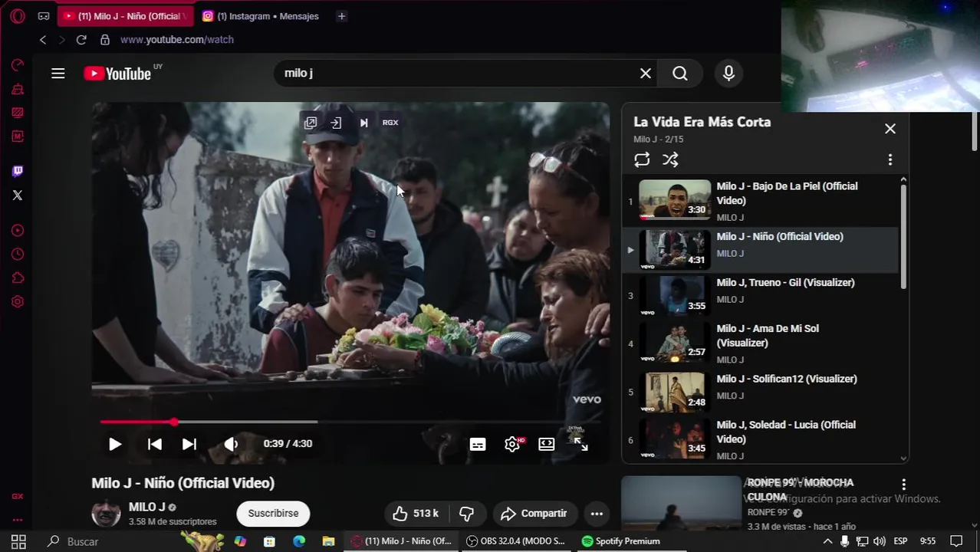
Task: Select the current Niño (Official Video) playlist row
Action: click(x=760, y=249)
